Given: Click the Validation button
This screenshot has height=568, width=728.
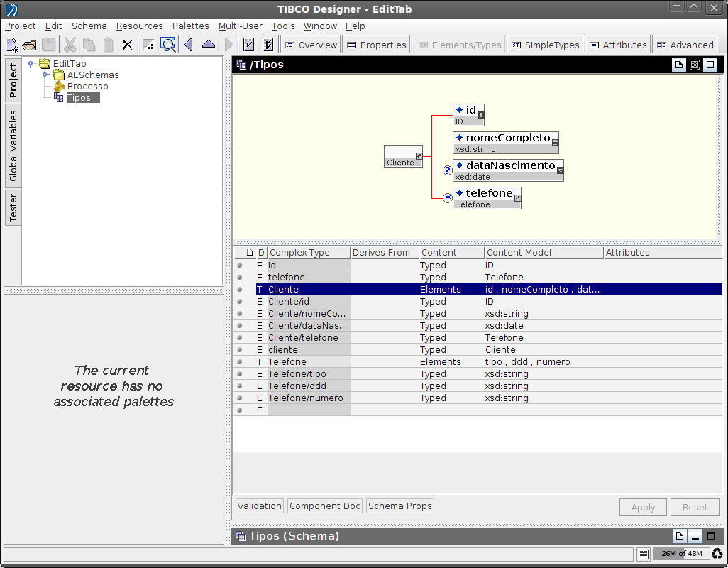Looking at the screenshot, I should click(260, 506).
